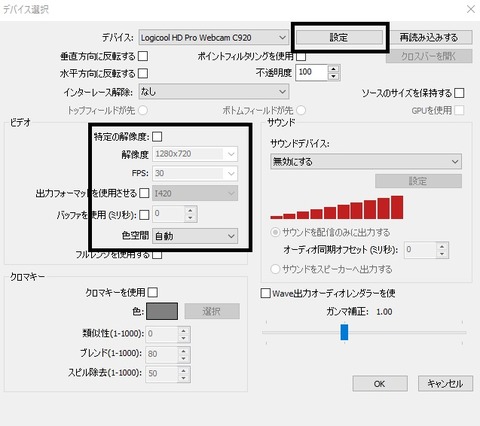
Task: Enable 垂直方向に反転する checkbox
Action: [x=143, y=56]
